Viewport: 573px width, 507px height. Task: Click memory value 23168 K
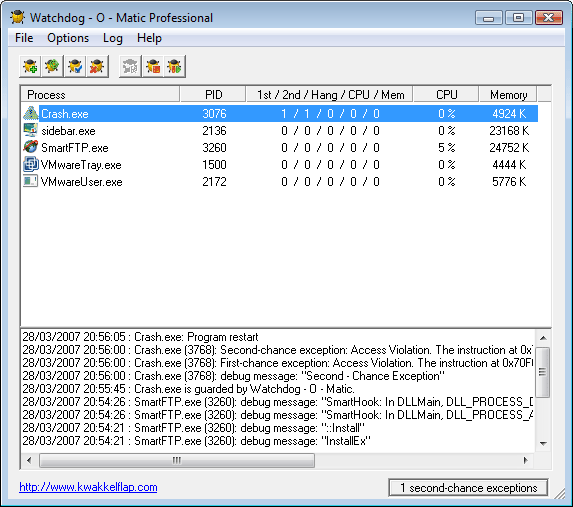pos(509,130)
